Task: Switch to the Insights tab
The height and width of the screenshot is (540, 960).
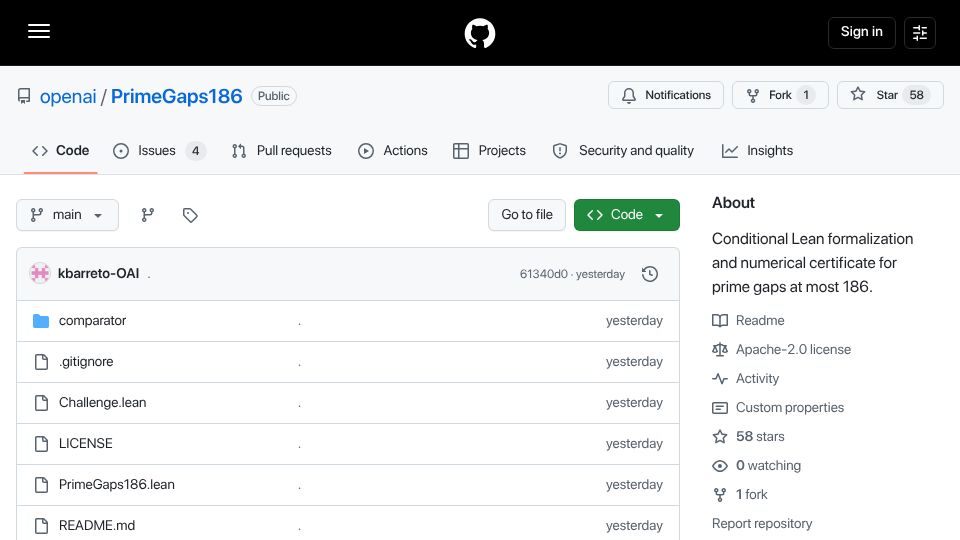Action: coord(757,151)
